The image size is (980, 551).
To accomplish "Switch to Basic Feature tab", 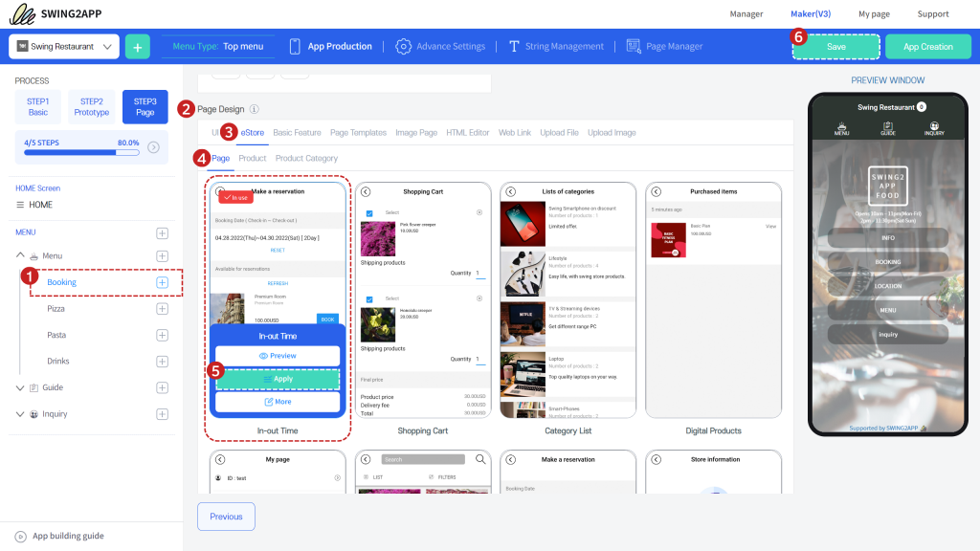I will pyautogui.click(x=297, y=132).
